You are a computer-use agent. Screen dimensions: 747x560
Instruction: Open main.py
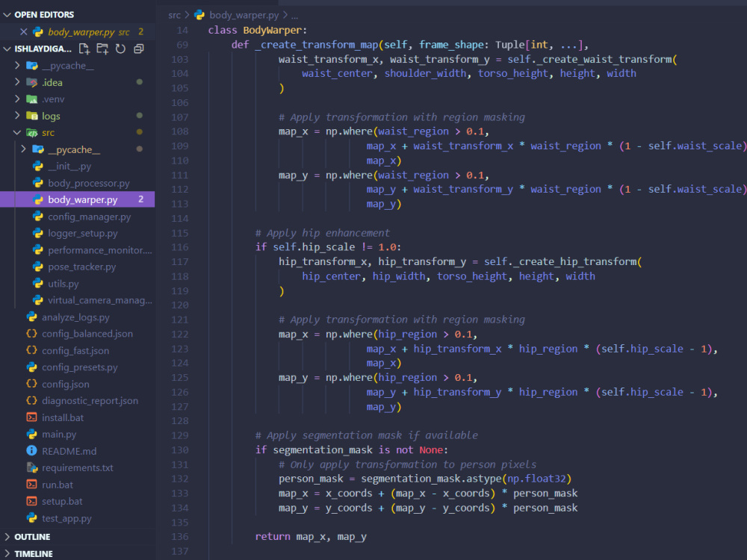coord(58,435)
